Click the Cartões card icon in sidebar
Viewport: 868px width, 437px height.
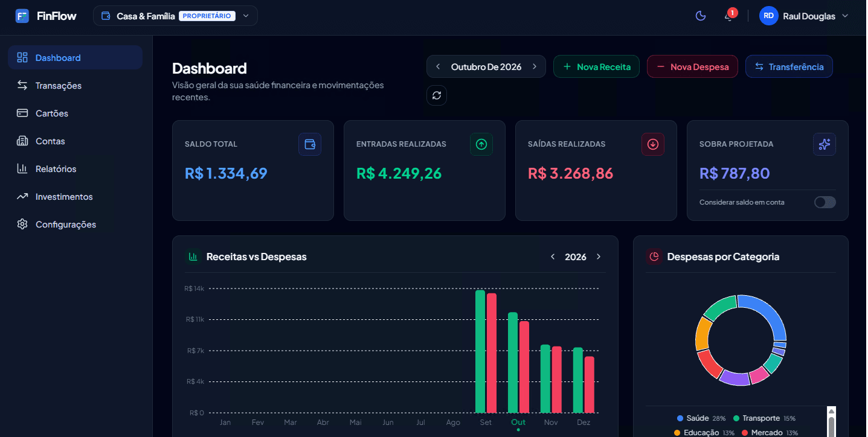[22, 113]
